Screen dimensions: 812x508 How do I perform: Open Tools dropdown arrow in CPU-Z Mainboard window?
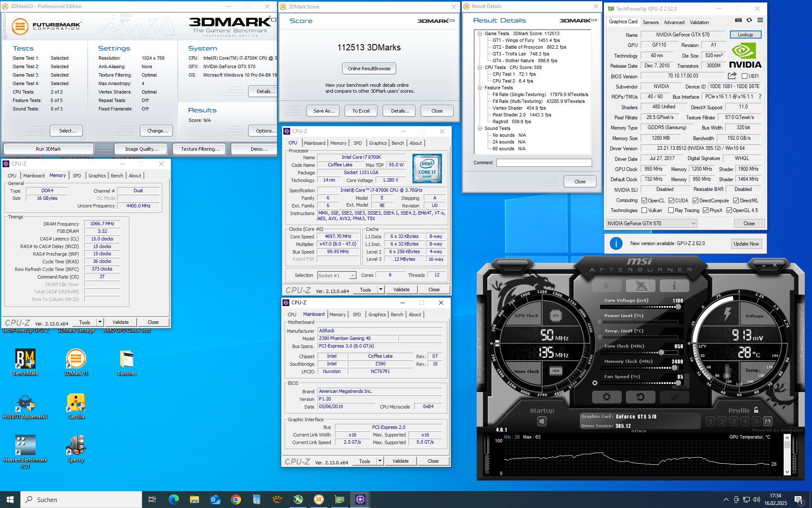[x=380, y=461]
